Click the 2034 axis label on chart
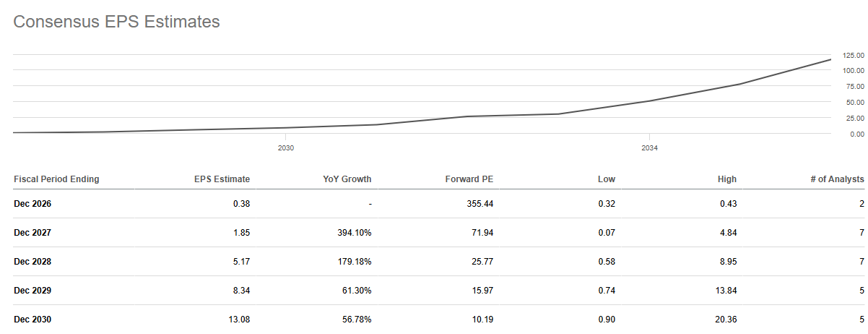The height and width of the screenshot is (334, 868). [x=649, y=147]
